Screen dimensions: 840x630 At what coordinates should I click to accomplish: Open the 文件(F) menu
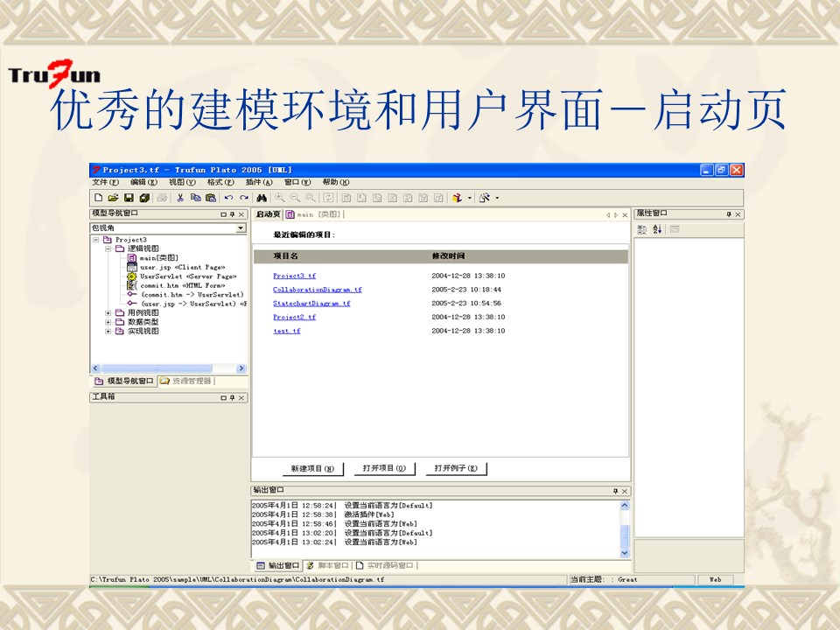105,182
